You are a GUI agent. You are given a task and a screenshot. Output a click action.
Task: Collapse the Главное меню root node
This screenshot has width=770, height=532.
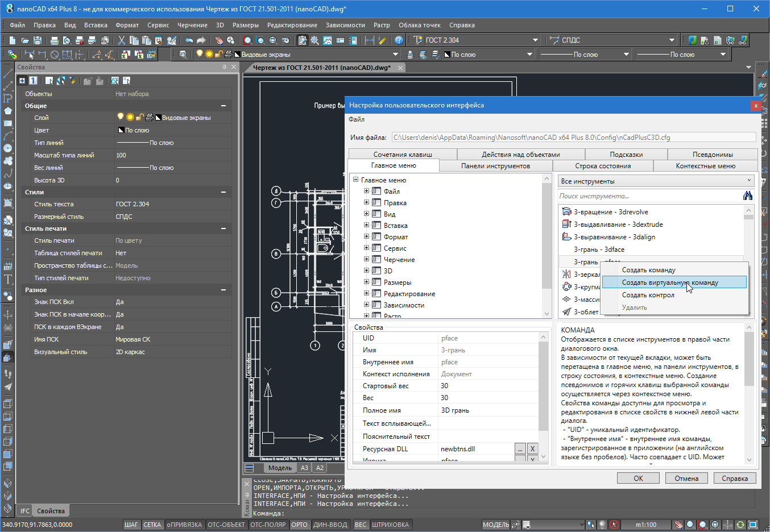(x=356, y=180)
